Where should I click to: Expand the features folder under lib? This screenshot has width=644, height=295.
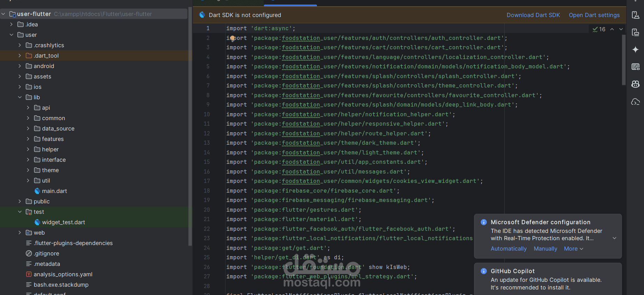(28, 139)
